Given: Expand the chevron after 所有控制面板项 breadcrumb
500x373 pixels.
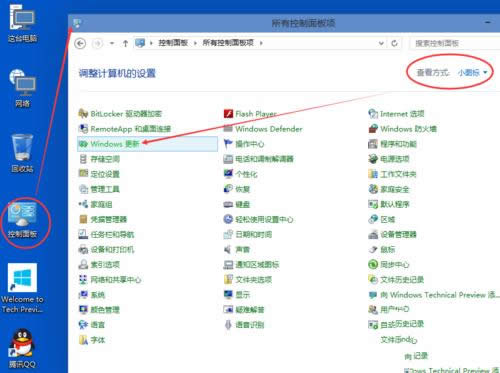Looking at the screenshot, I should click(x=261, y=43).
